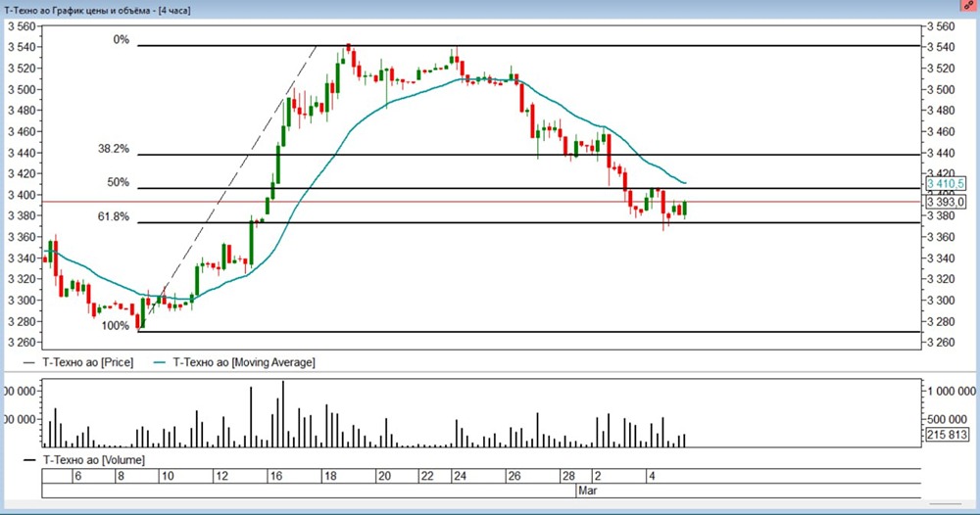Click the 'Mar' month label on time axis

pos(587,491)
